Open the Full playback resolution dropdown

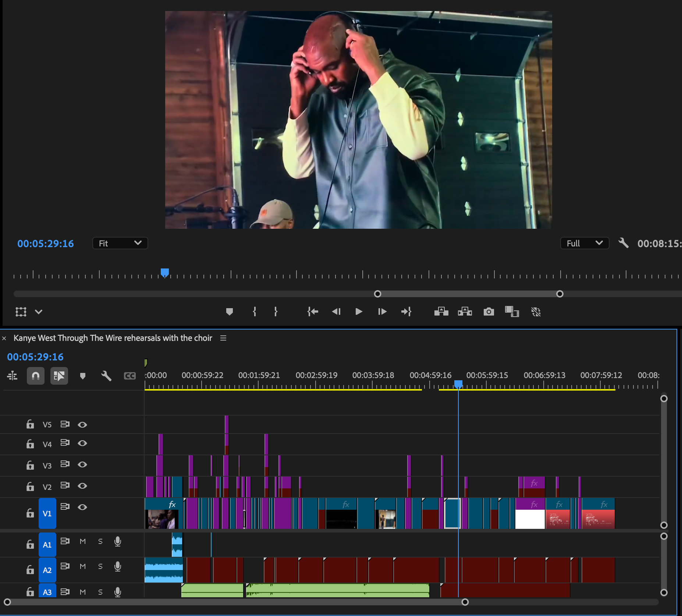(584, 243)
